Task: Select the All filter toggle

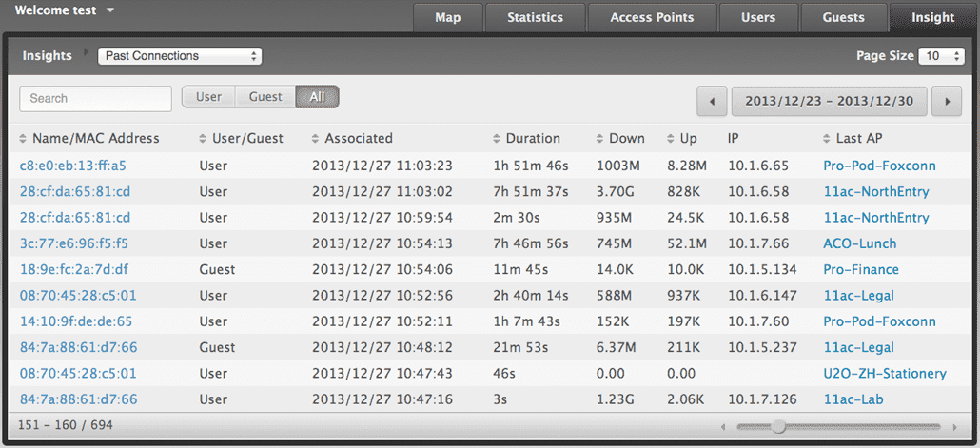Action: pyautogui.click(x=317, y=97)
